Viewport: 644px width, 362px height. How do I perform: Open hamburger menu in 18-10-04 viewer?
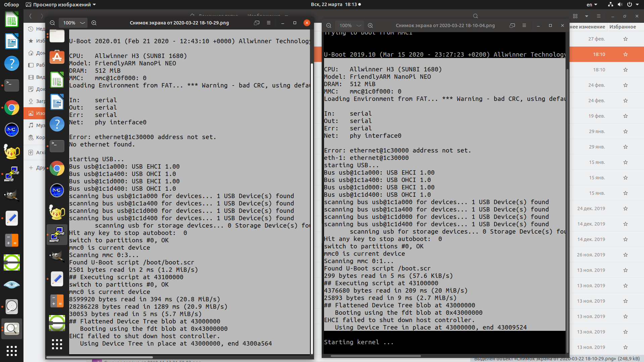[x=524, y=25]
